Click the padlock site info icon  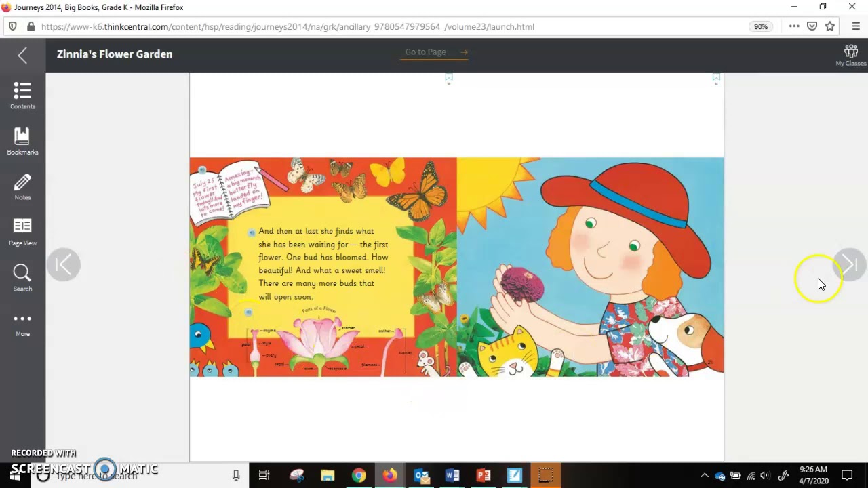click(x=31, y=26)
